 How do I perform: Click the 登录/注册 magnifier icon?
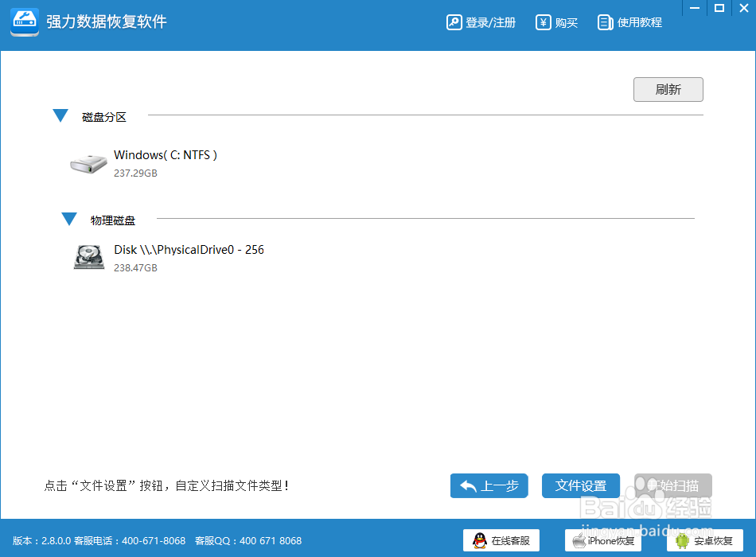(454, 22)
